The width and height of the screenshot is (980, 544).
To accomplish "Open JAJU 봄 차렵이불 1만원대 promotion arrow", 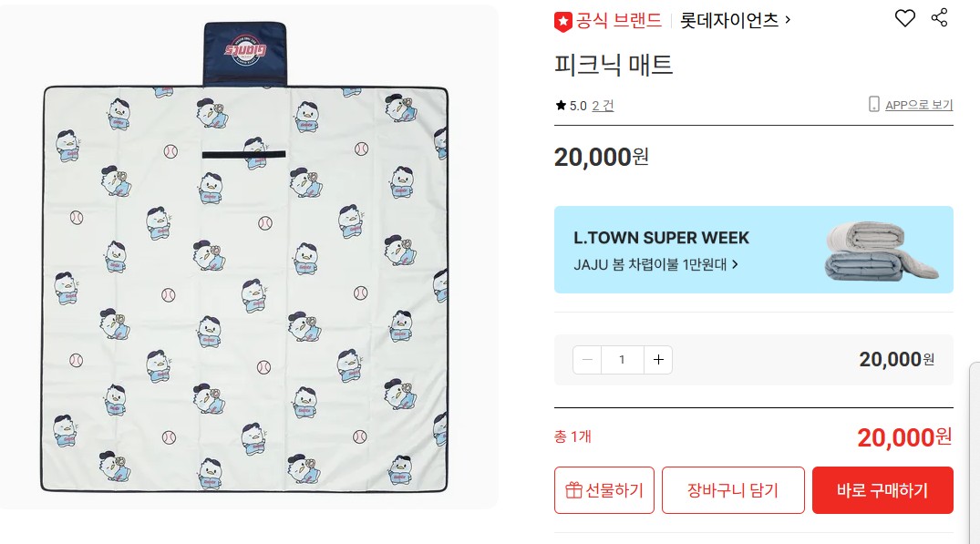I will [735, 264].
